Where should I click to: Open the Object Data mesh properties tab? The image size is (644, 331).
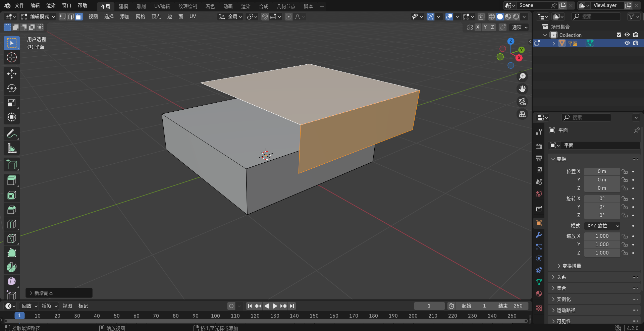(539, 282)
